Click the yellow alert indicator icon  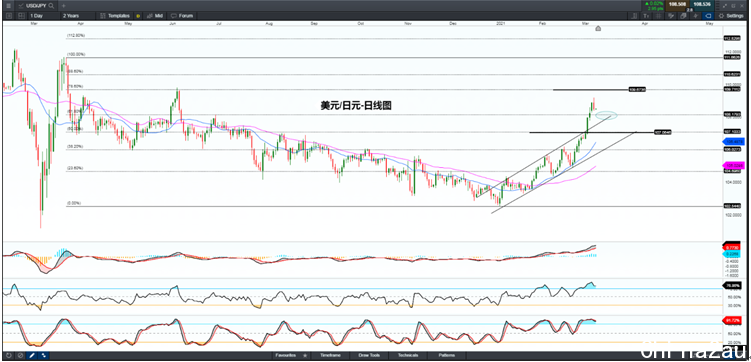click(138, 16)
